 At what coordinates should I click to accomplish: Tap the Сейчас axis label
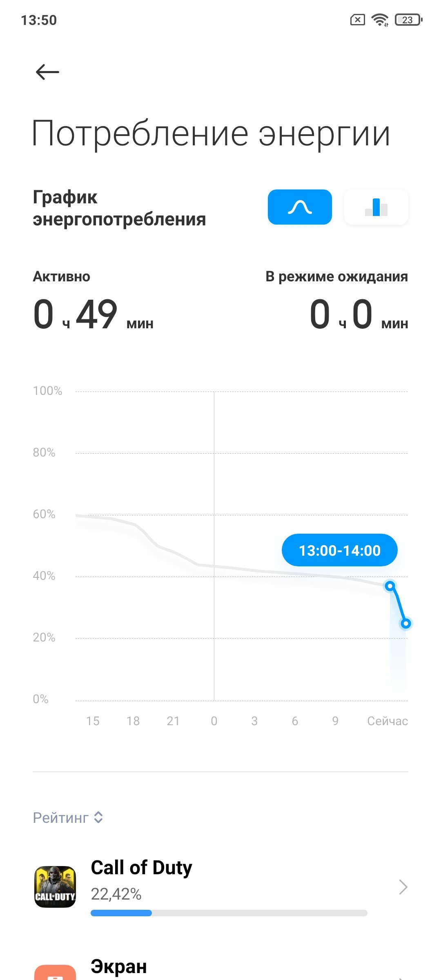388,721
